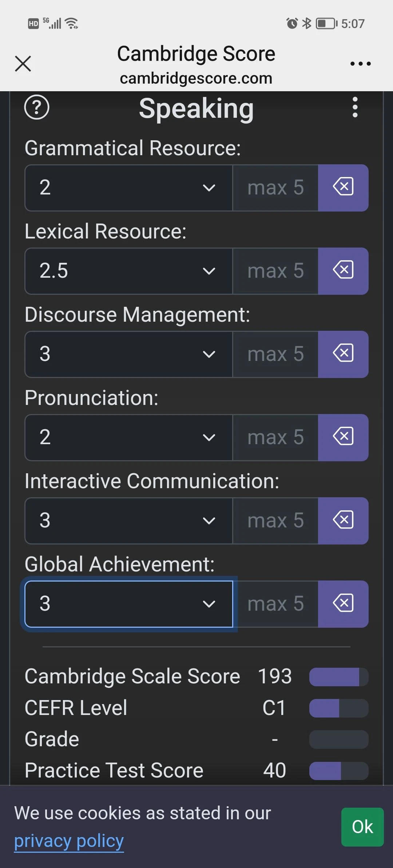Open the Global Achievement score dropdown
This screenshot has width=393, height=868.
coord(129,604)
